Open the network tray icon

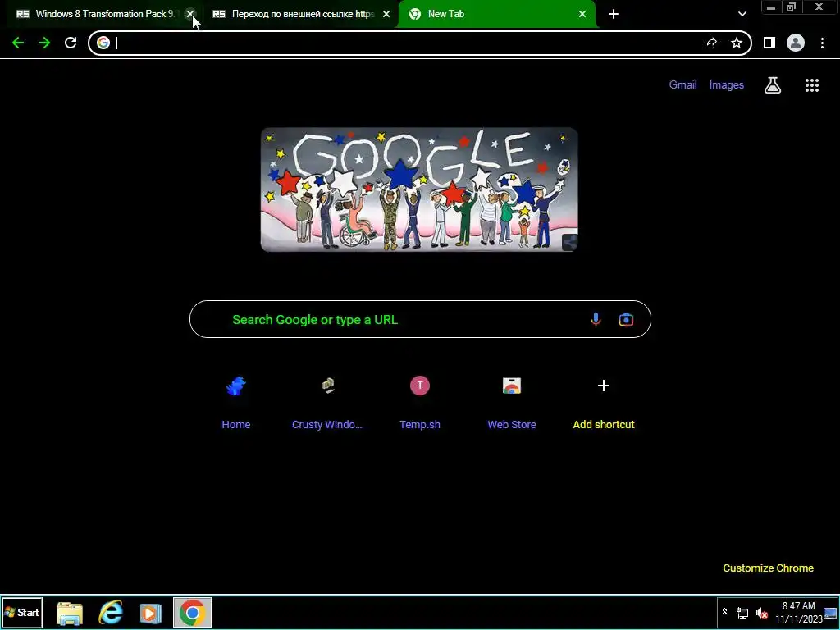point(742,614)
